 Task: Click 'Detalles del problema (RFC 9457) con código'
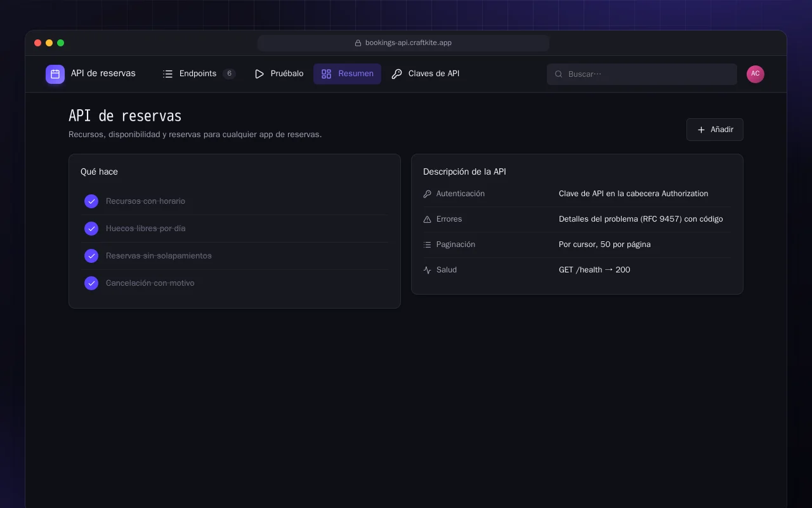(641, 219)
